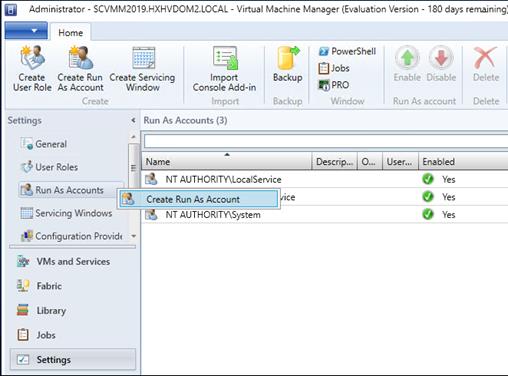Click the Enabled check in the second row
The image size is (508, 376).
(x=428, y=197)
